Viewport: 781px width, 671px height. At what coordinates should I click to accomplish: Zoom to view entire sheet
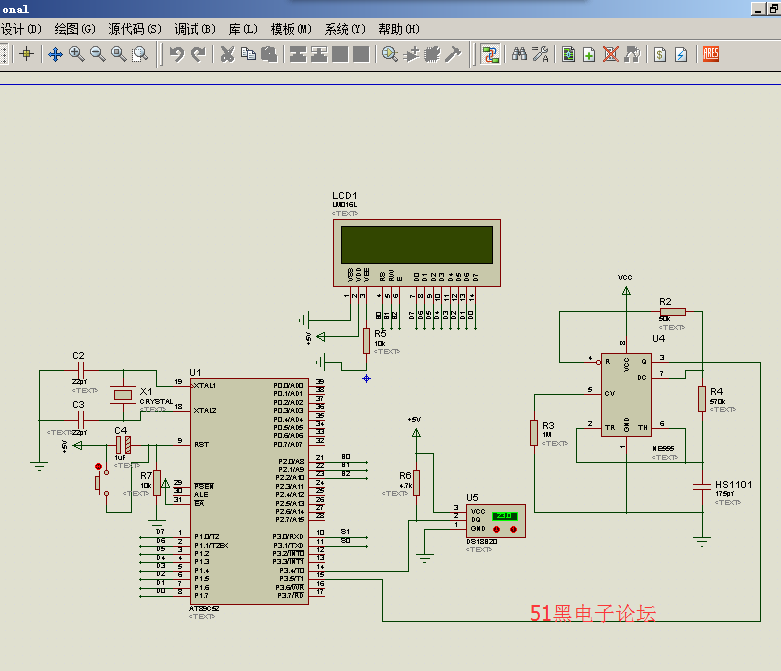[119, 54]
